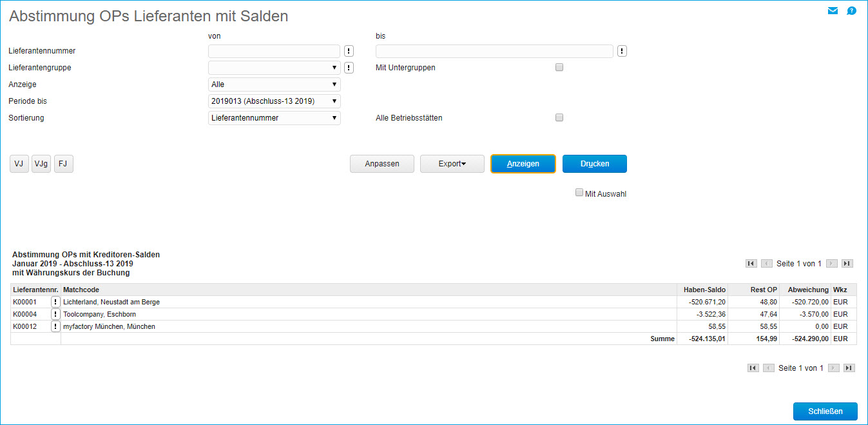Open the help question mark icon
The height and width of the screenshot is (425, 868).
(851, 10)
